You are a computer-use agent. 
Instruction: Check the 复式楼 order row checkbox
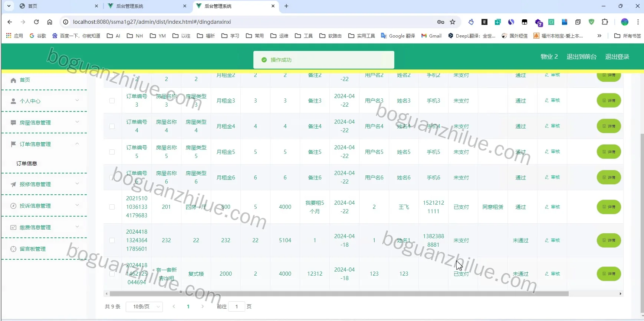click(x=112, y=274)
